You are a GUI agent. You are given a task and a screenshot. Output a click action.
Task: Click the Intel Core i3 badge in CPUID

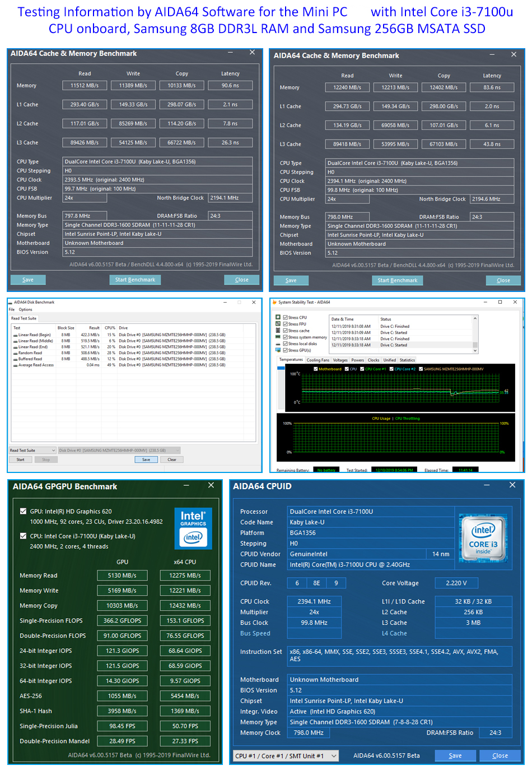pyautogui.click(x=483, y=539)
